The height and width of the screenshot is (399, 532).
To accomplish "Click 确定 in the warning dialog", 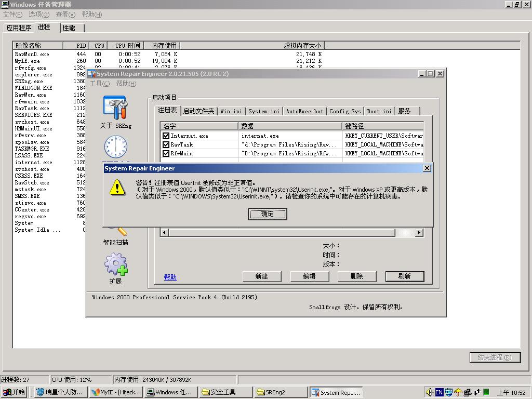I will tap(268, 214).
